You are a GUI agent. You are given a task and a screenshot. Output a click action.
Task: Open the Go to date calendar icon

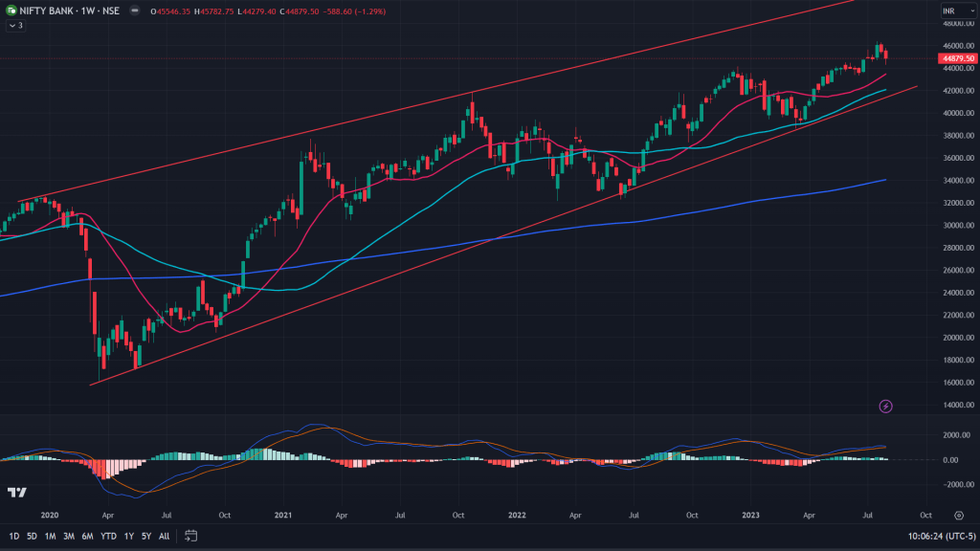pos(190,536)
